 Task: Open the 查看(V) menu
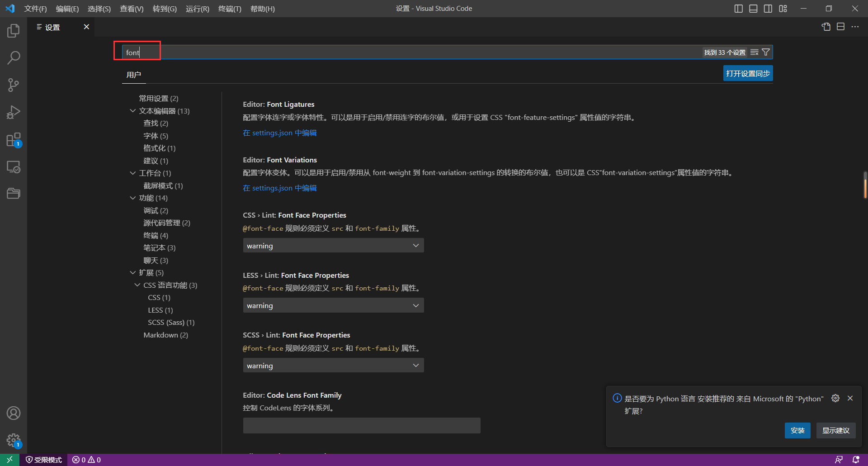(x=132, y=9)
